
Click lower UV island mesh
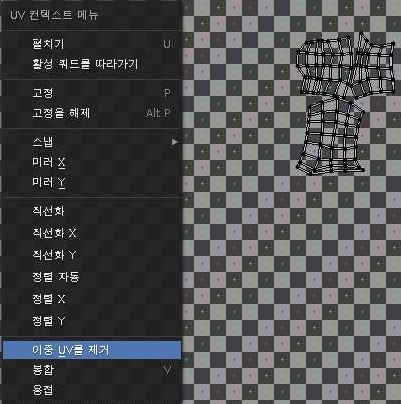coord(330,136)
